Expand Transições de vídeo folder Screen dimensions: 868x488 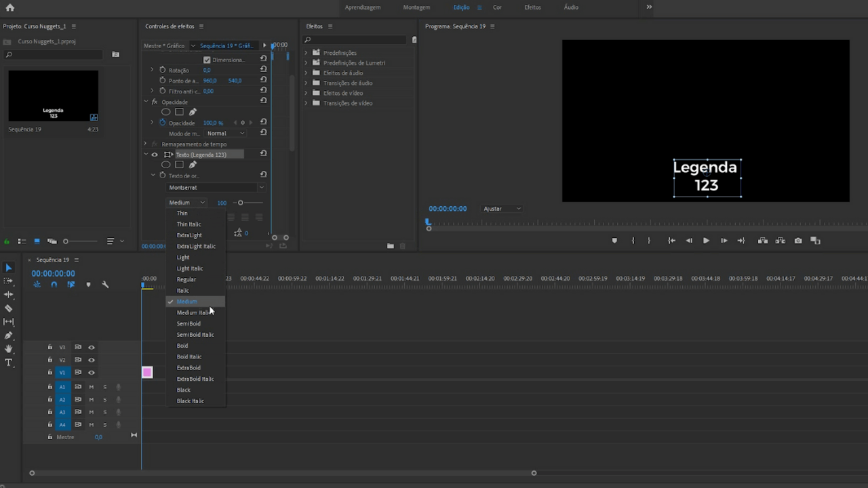coord(306,103)
